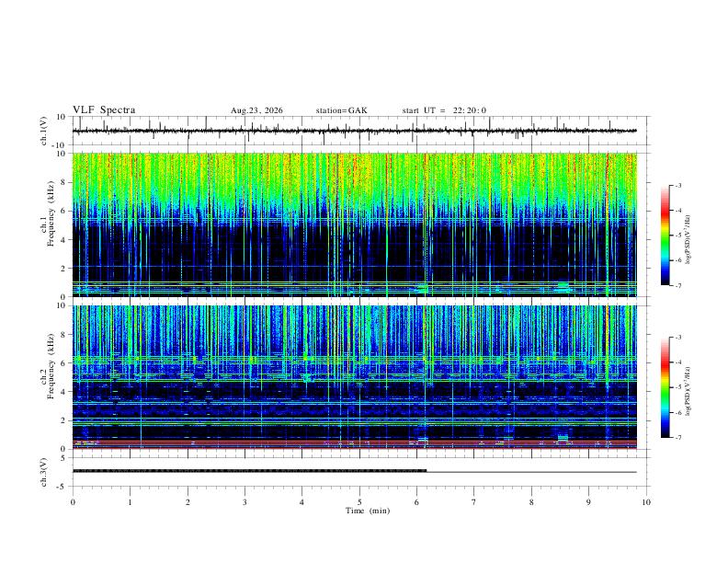Click the Time (min) axis label
The height and width of the screenshot is (563, 728).
pyautogui.click(x=368, y=511)
